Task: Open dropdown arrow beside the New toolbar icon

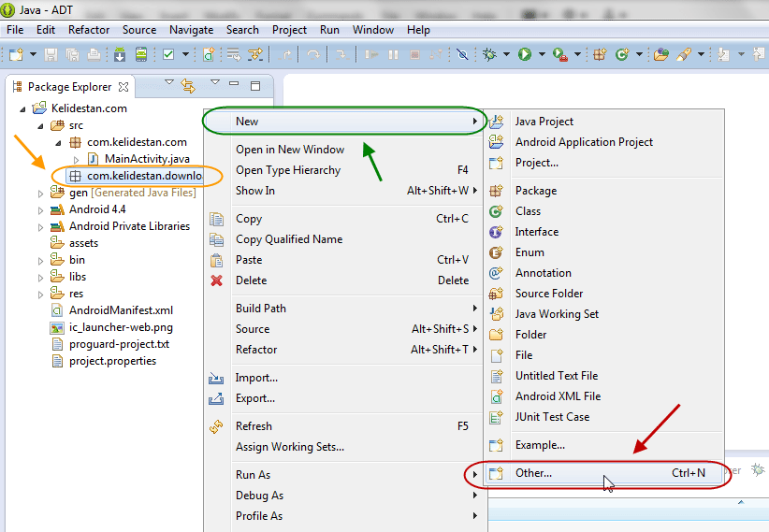Action: (x=33, y=54)
